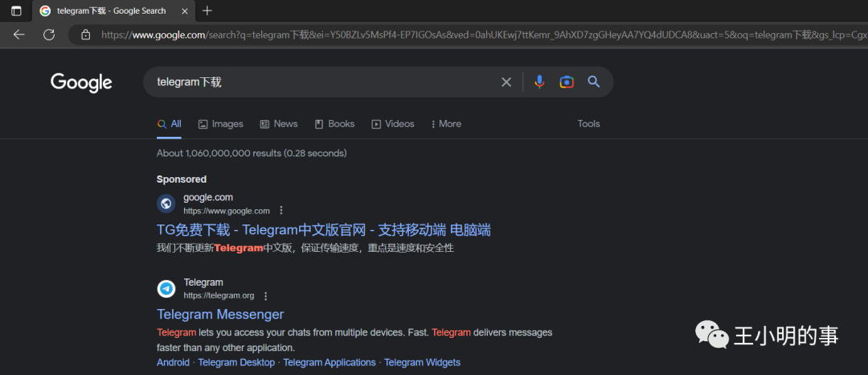Click the results count text
868x375 pixels.
252,153
